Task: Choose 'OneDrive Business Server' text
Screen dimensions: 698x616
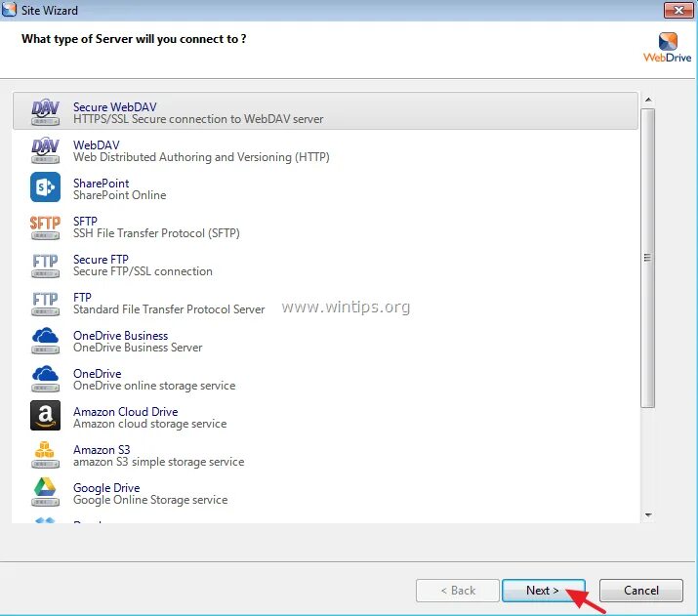Action: click(138, 348)
